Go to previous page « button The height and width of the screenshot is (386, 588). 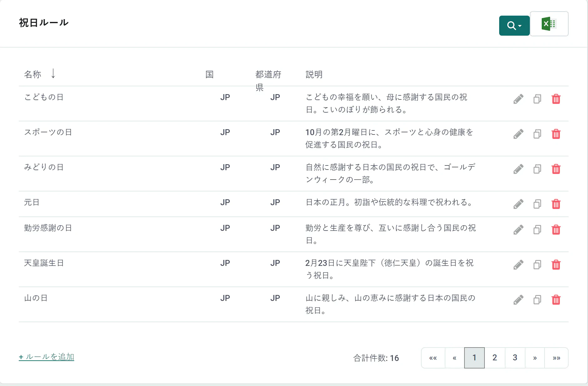454,358
